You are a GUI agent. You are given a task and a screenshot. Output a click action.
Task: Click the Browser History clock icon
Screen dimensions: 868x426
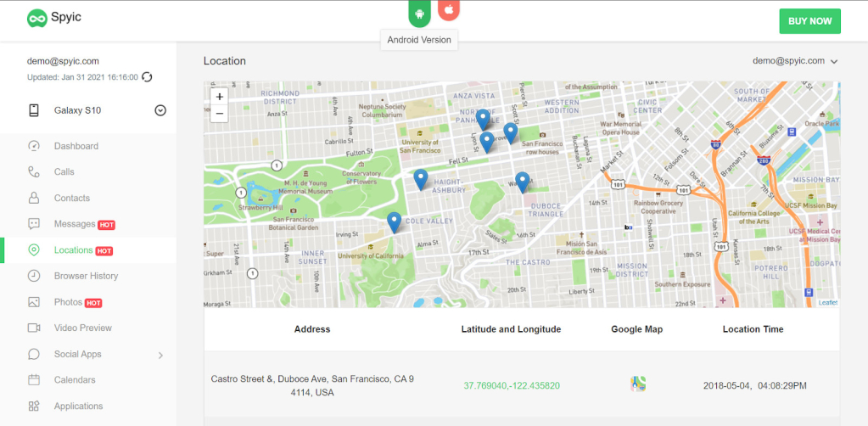coord(34,276)
